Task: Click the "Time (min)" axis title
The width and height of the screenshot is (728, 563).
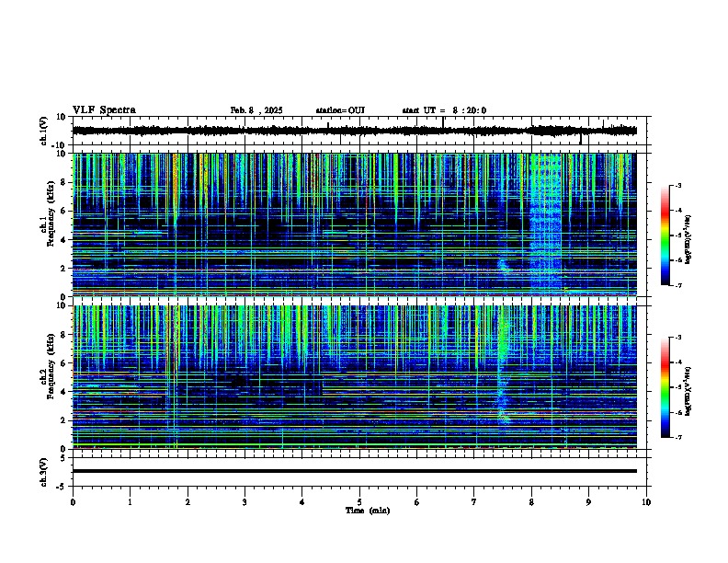Action: [368, 511]
